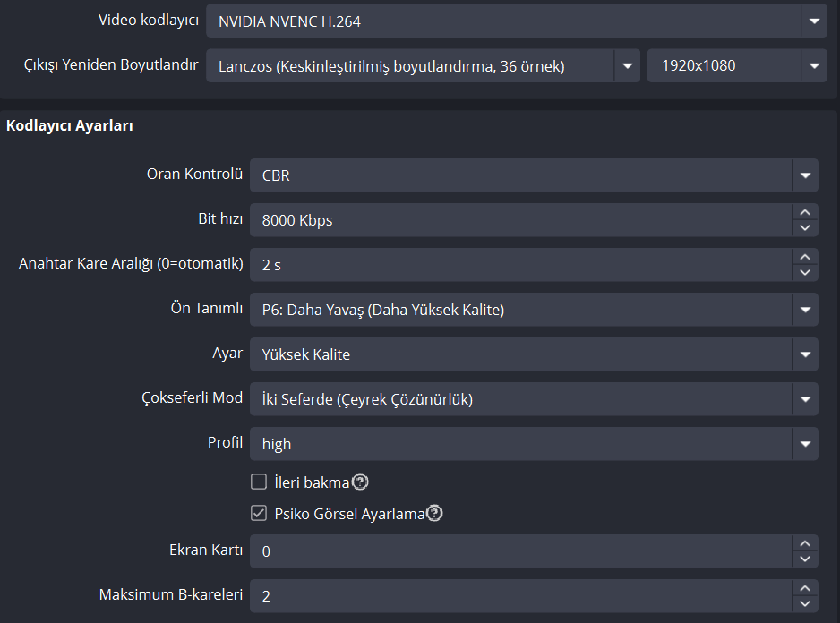Enable the İleri bakma checkbox
Image resolution: width=840 pixels, height=623 pixels.
pyautogui.click(x=259, y=482)
